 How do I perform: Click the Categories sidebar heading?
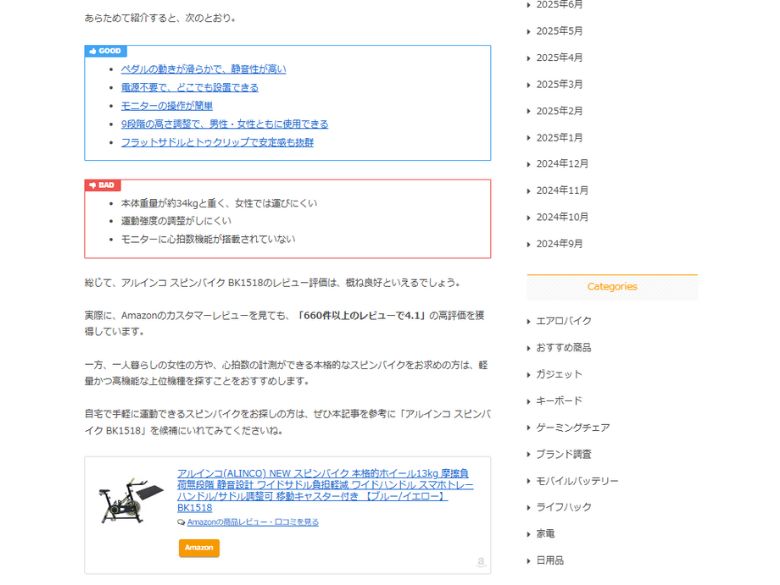click(612, 287)
